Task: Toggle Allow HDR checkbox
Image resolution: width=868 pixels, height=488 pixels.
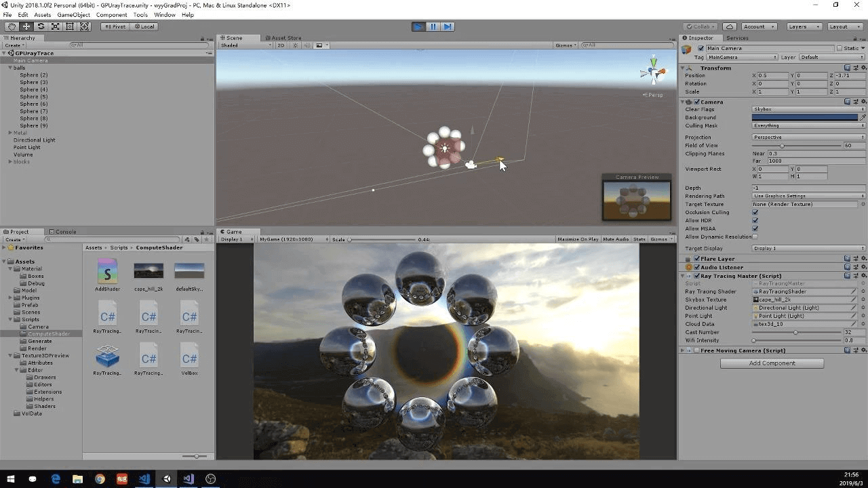Action: 755,220
